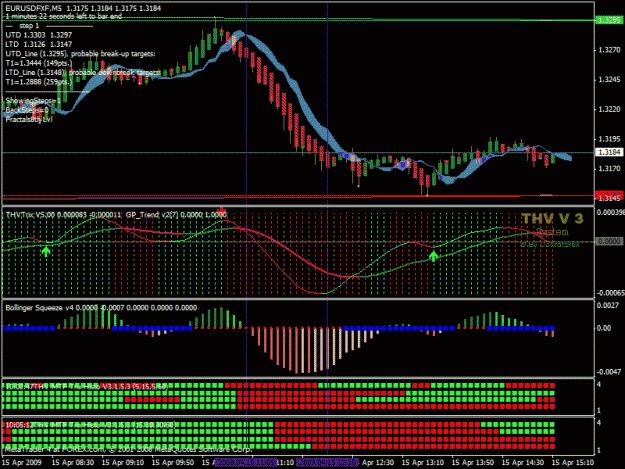Click "LTD_Line (1.3148) probable downbreak targets"
Viewport: 625px width, 469px height.
point(83,73)
